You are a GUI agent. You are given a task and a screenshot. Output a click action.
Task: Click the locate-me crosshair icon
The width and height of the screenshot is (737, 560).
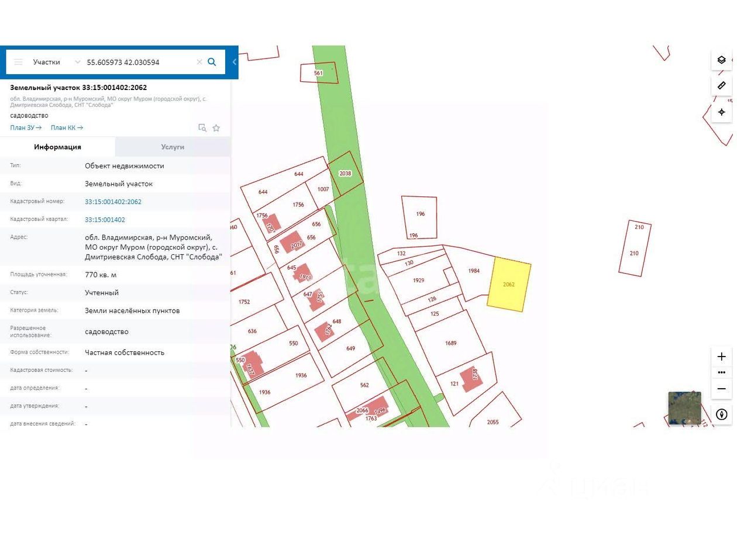(721, 112)
